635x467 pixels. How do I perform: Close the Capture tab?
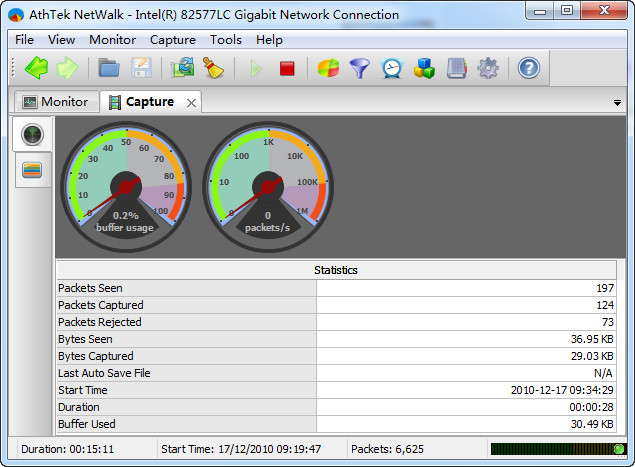[x=190, y=102]
